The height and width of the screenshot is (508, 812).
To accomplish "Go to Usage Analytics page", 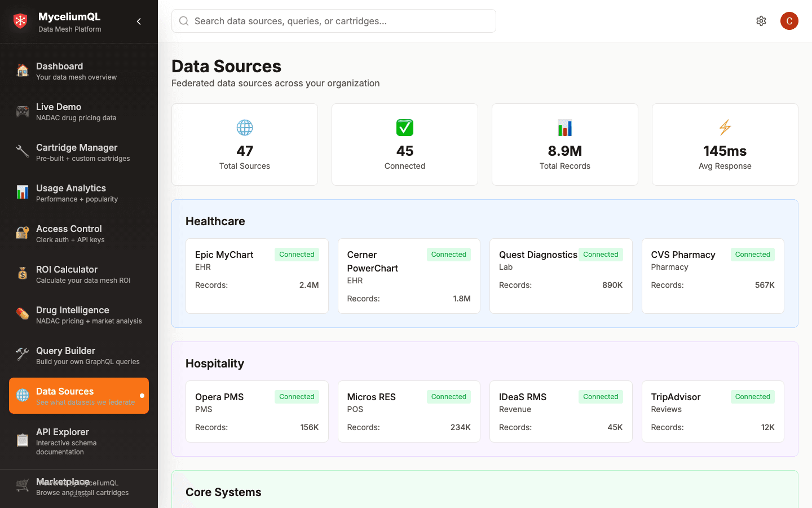I will click(x=79, y=192).
